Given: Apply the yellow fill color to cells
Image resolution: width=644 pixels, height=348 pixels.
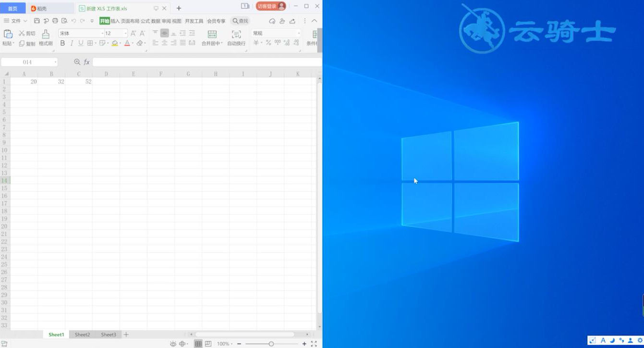Looking at the screenshot, I should click(x=115, y=43).
